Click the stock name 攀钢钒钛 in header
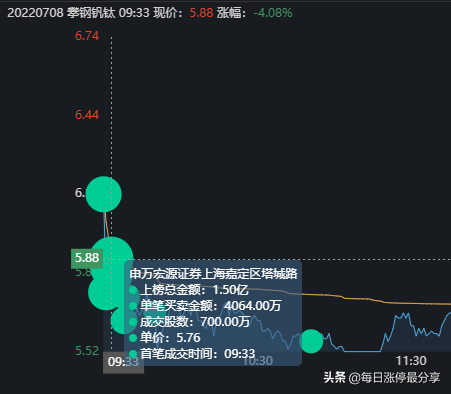This screenshot has width=451, height=394. tap(91, 13)
